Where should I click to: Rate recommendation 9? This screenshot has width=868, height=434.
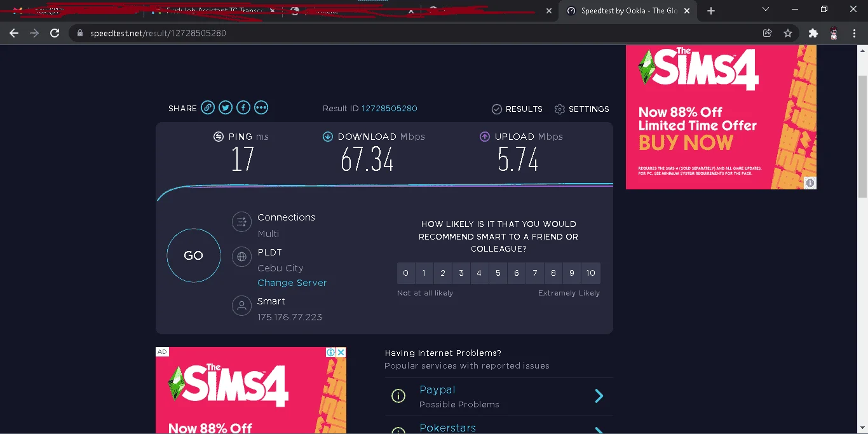572,273
